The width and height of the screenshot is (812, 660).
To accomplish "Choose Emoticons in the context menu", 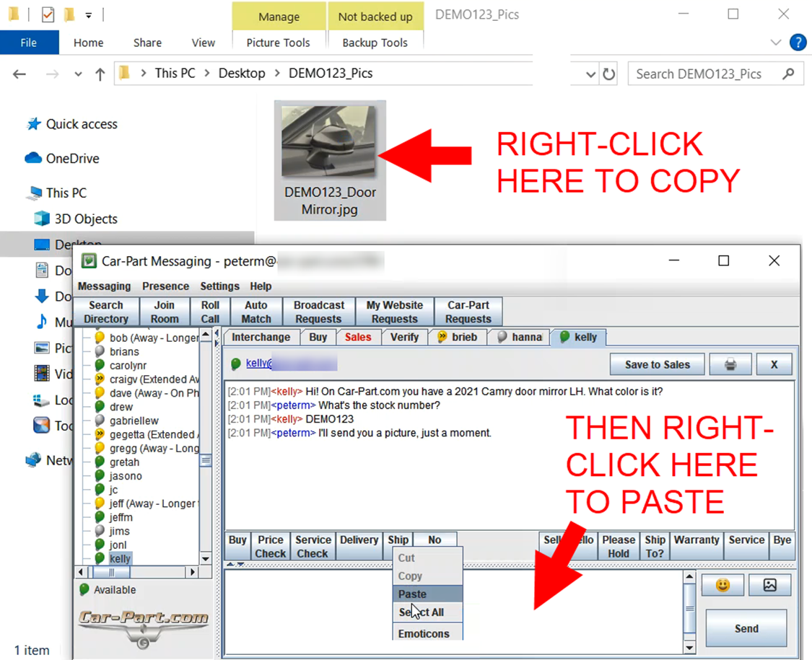I will [428, 633].
